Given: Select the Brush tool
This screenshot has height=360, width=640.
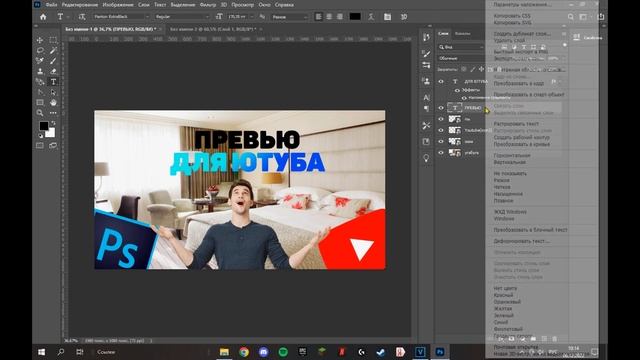Looking at the screenshot, I should point(53,61).
